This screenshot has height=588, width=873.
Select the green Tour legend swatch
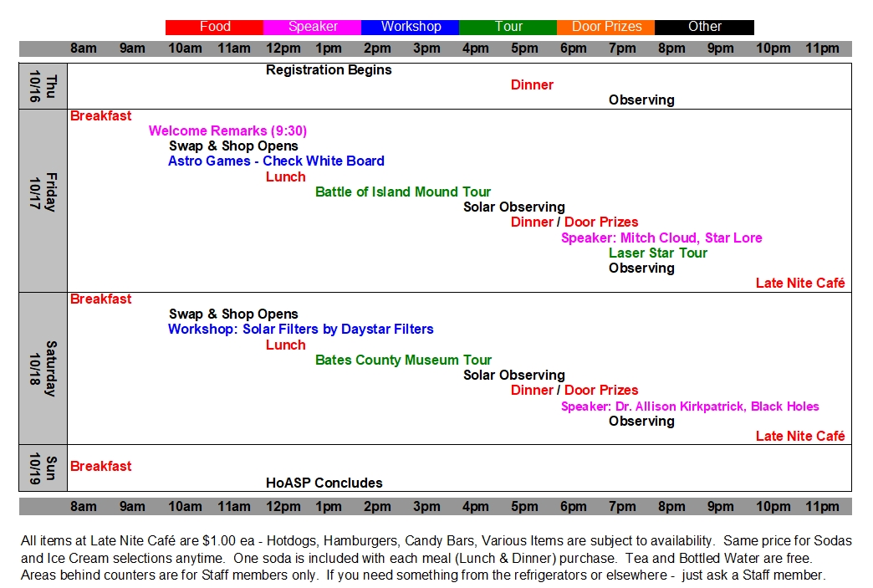tap(508, 27)
